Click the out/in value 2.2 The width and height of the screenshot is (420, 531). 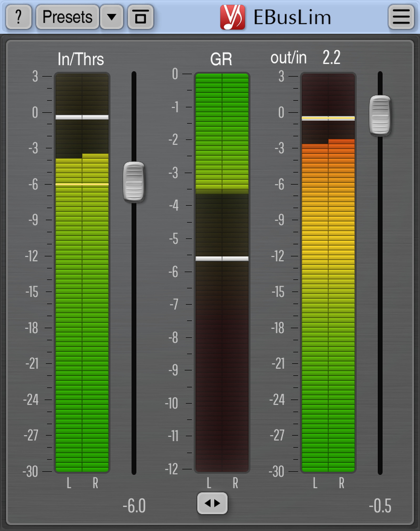331,57
